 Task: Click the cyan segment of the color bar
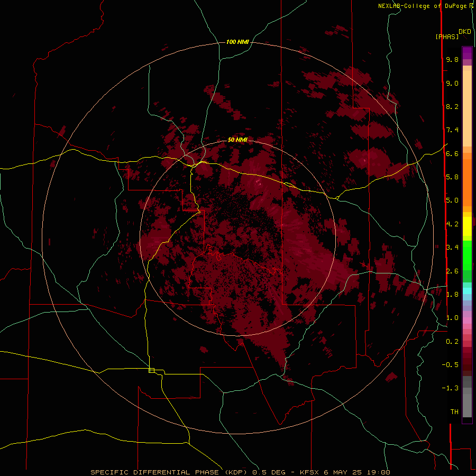click(x=467, y=291)
